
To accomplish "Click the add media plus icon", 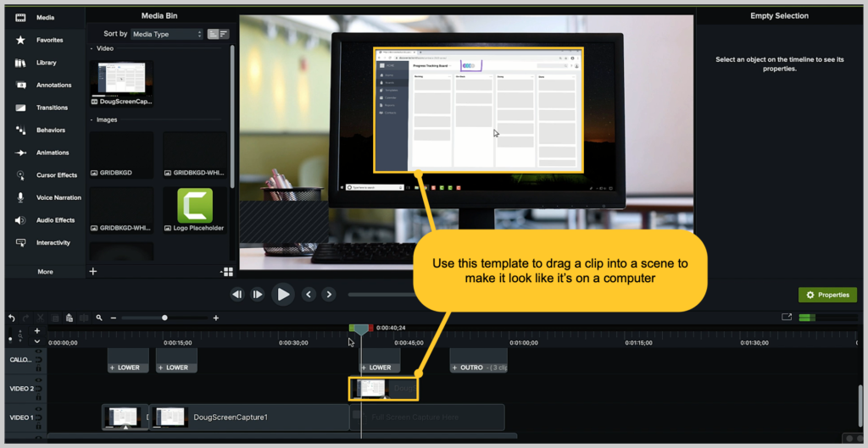I will pos(93,271).
